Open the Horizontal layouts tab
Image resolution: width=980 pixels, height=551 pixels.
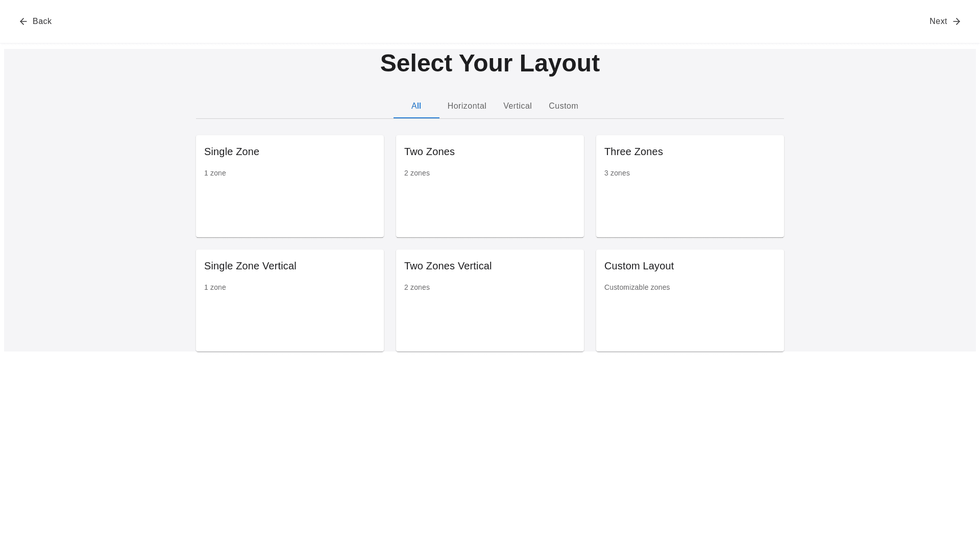click(467, 106)
